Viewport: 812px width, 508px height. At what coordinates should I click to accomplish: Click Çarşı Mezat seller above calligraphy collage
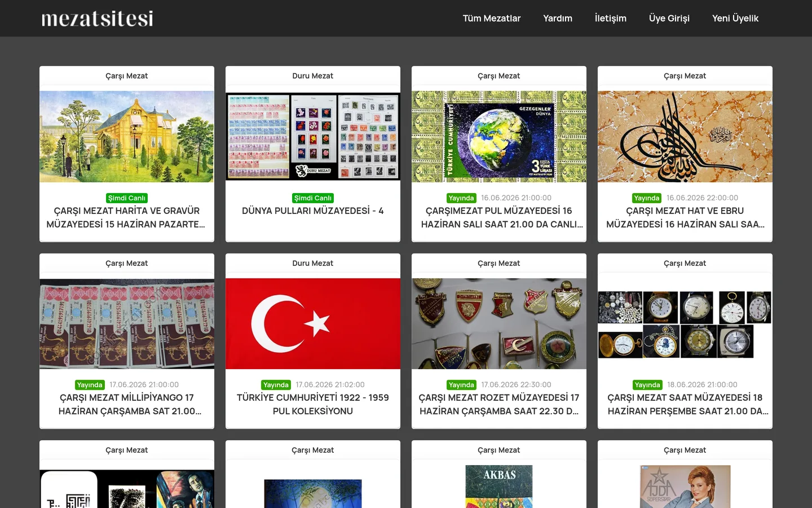(x=127, y=450)
